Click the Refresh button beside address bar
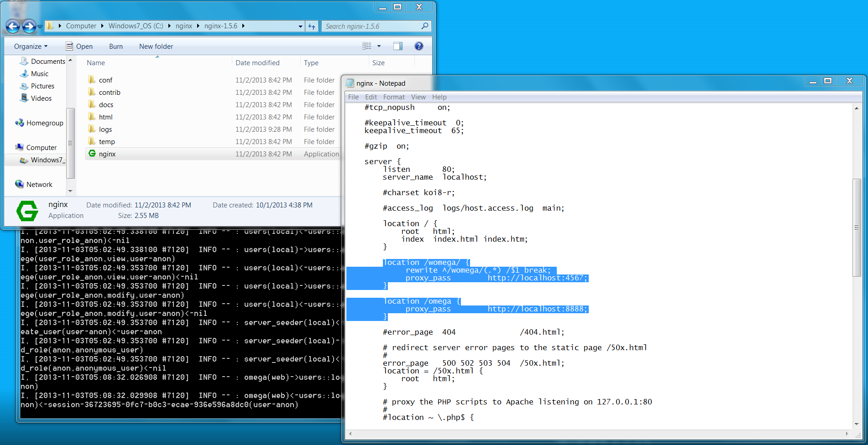The image size is (868, 445). 312,26
